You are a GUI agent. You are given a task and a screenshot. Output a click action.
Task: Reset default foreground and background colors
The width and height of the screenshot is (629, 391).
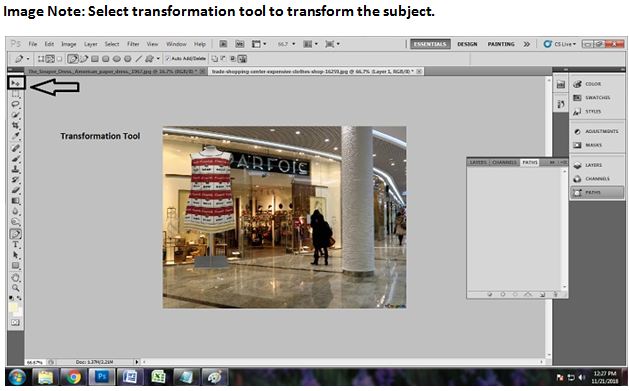pyautogui.click(x=11, y=298)
